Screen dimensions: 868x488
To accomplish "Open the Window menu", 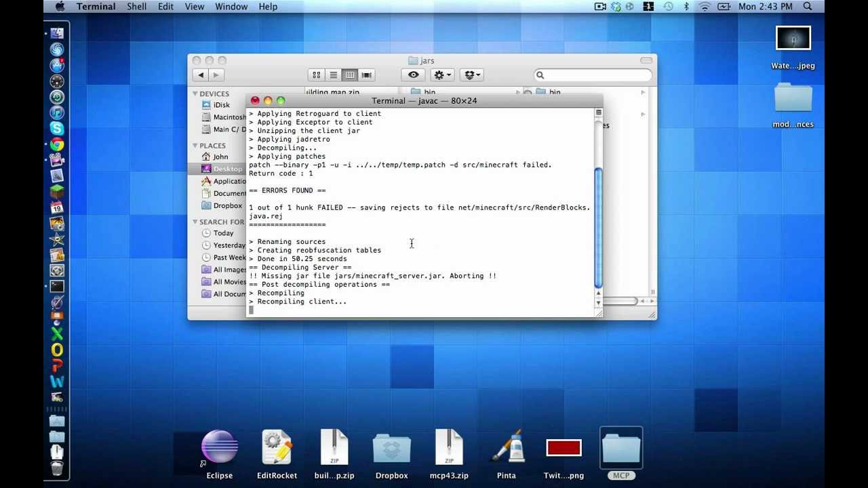I will tap(231, 7).
